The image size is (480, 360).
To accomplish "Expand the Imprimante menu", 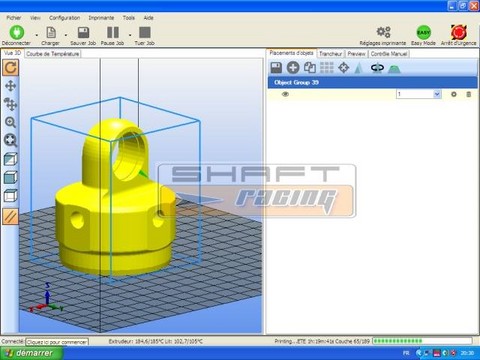I will [101, 18].
